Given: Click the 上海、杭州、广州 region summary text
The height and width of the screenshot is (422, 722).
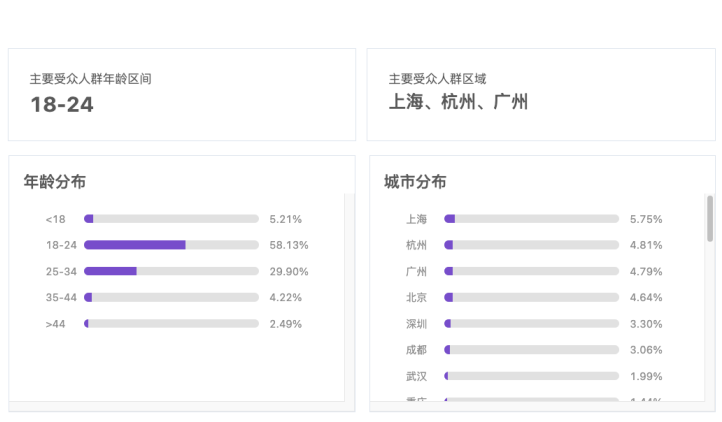Looking at the screenshot, I should click(x=458, y=102).
